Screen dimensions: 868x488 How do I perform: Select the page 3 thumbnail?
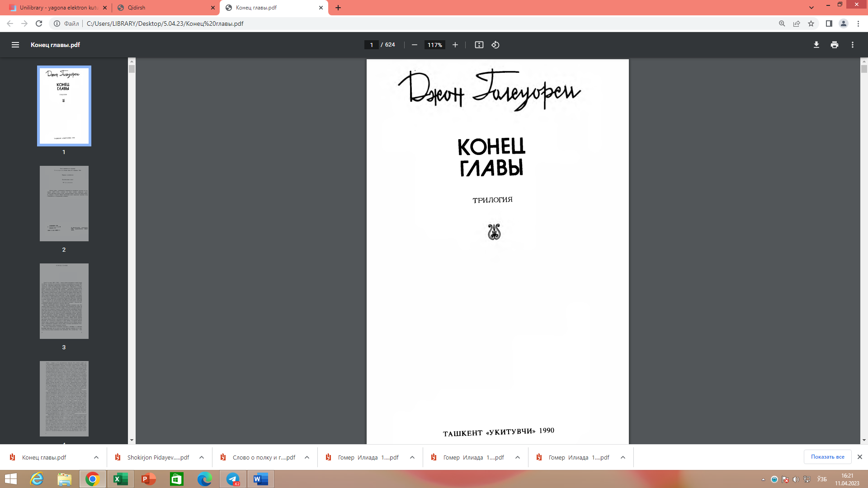[64, 301]
